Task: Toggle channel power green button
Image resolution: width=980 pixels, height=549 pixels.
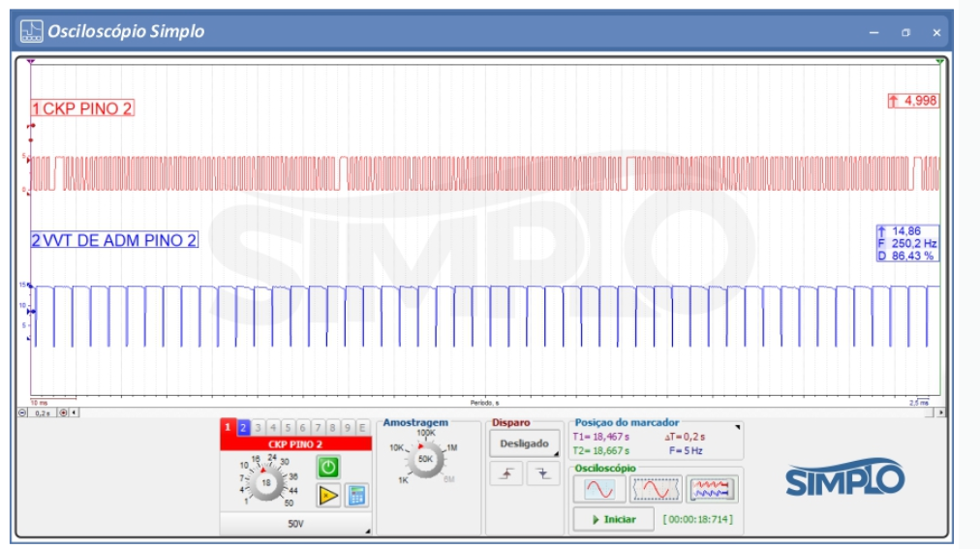Action: (x=328, y=467)
